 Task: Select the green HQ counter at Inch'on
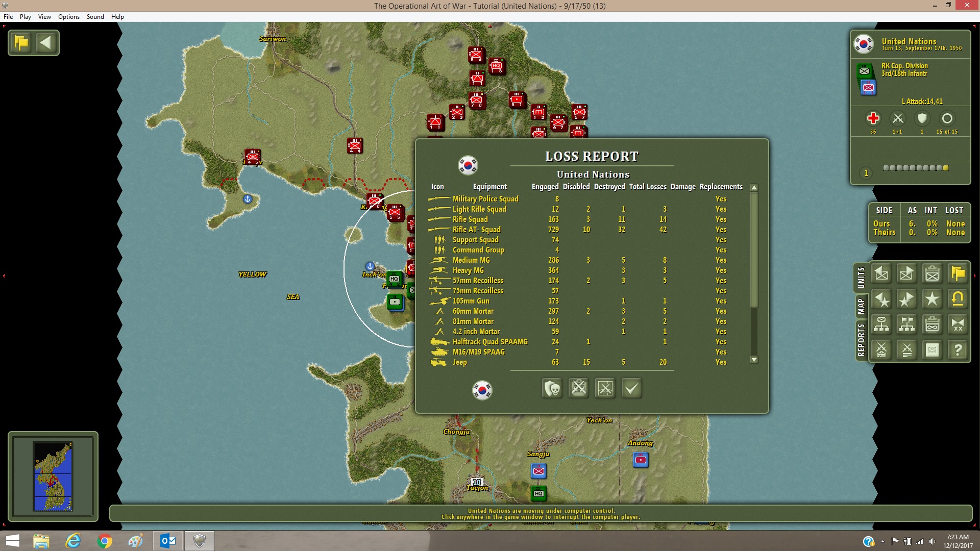[x=394, y=279]
